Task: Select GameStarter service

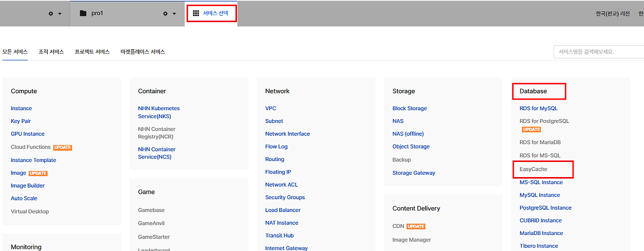Action: click(x=153, y=237)
